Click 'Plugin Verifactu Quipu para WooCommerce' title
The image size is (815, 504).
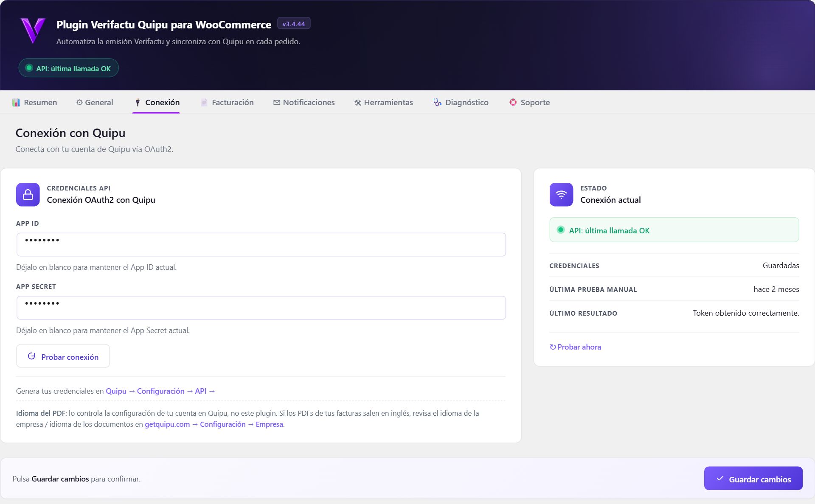[x=164, y=24]
